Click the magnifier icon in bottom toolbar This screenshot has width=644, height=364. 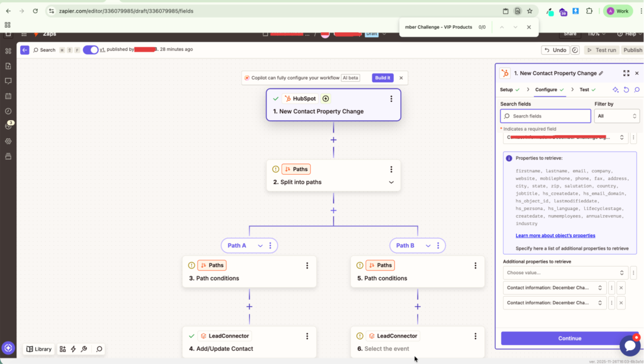click(x=99, y=349)
